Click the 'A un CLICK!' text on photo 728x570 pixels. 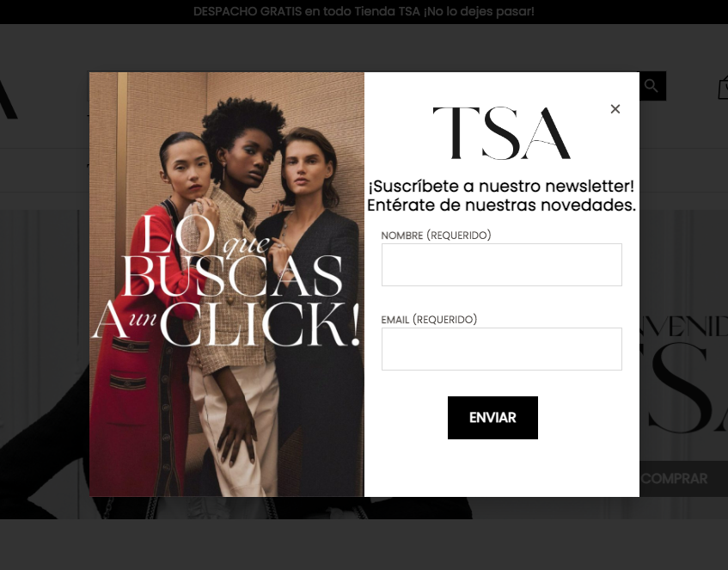[x=226, y=324]
